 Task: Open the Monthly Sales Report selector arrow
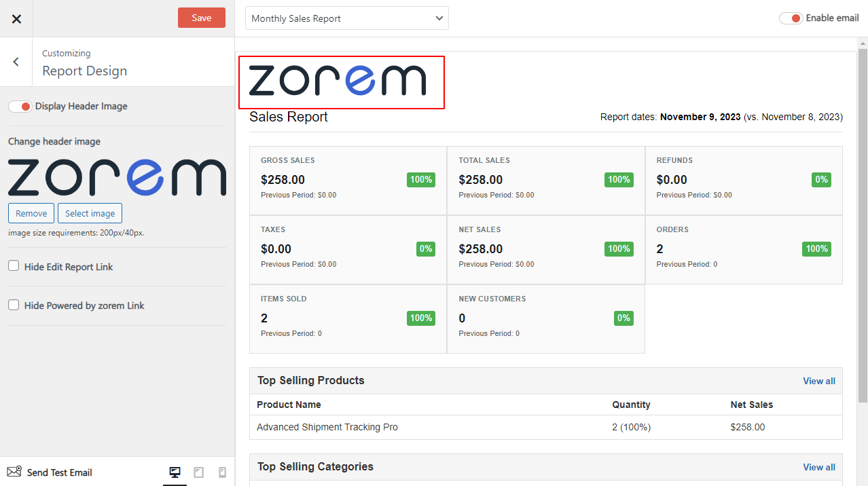click(x=439, y=18)
